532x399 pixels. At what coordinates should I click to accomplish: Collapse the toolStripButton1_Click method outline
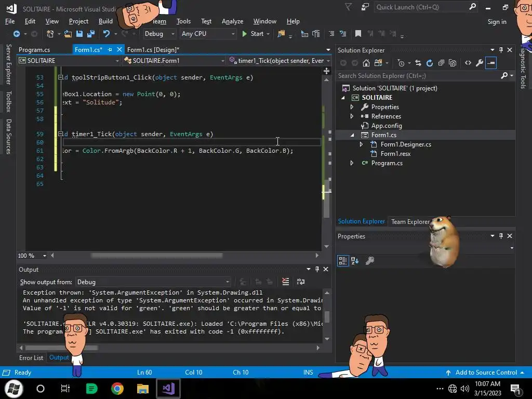60,77
